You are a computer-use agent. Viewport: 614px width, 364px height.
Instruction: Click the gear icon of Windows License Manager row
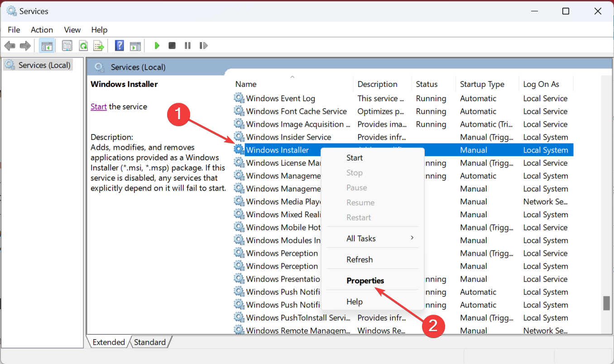(239, 163)
